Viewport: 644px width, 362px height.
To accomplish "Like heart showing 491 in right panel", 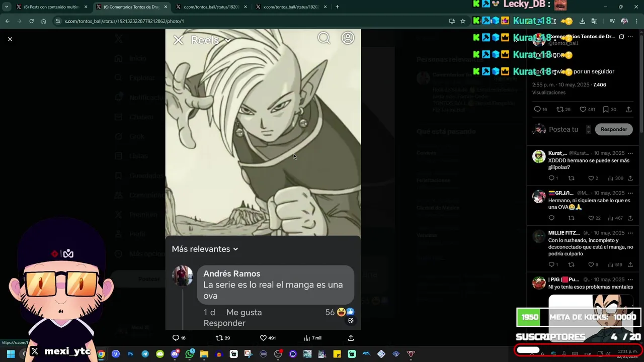I will pyautogui.click(x=587, y=110).
